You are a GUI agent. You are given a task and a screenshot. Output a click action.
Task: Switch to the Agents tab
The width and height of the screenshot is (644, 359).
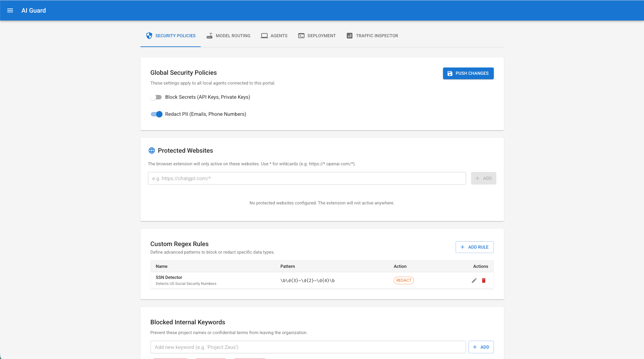coord(279,36)
